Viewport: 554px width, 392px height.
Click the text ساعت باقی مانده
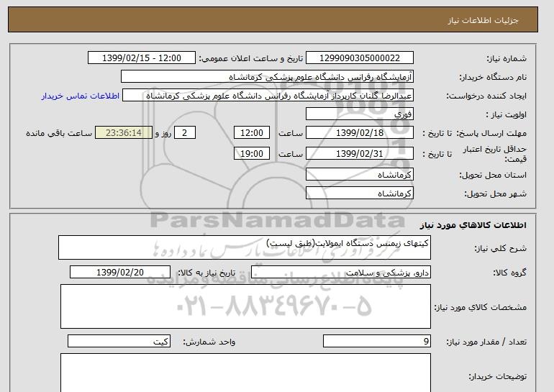pyautogui.click(x=59, y=133)
